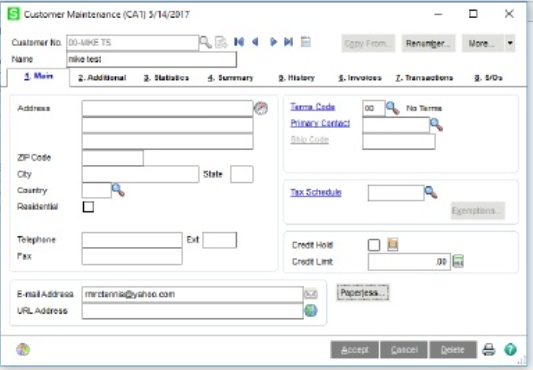Switch to the 2. Additional tab
Viewport: 533px width, 370px height.
click(x=102, y=78)
